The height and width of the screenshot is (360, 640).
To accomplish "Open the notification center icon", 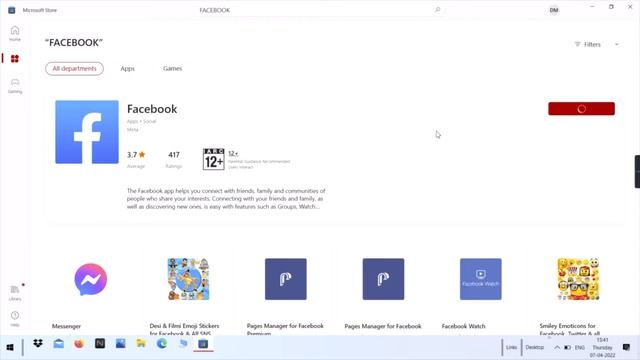I will point(627,347).
